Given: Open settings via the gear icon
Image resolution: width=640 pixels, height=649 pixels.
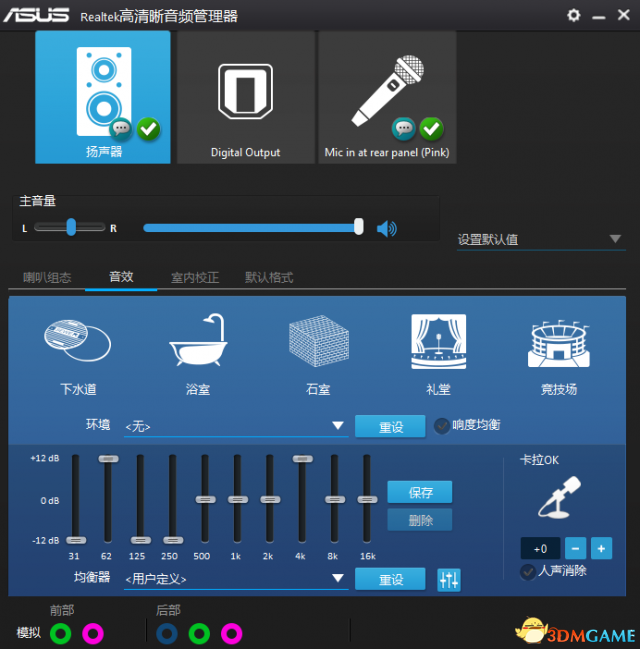Looking at the screenshot, I should click(x=573, y=15).
